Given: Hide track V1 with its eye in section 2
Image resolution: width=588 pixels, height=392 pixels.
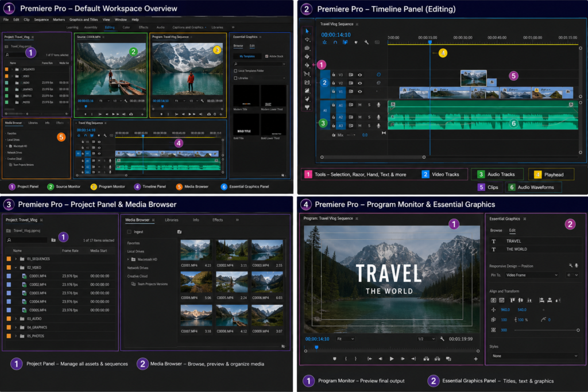Looking at the screenshot, I should (359, 91).
